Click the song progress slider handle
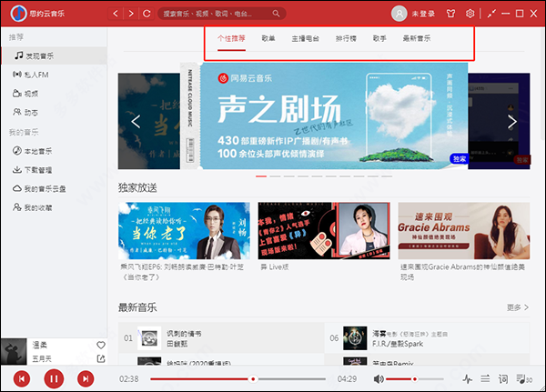The image size is (546, 392). (x=253, y=378)
